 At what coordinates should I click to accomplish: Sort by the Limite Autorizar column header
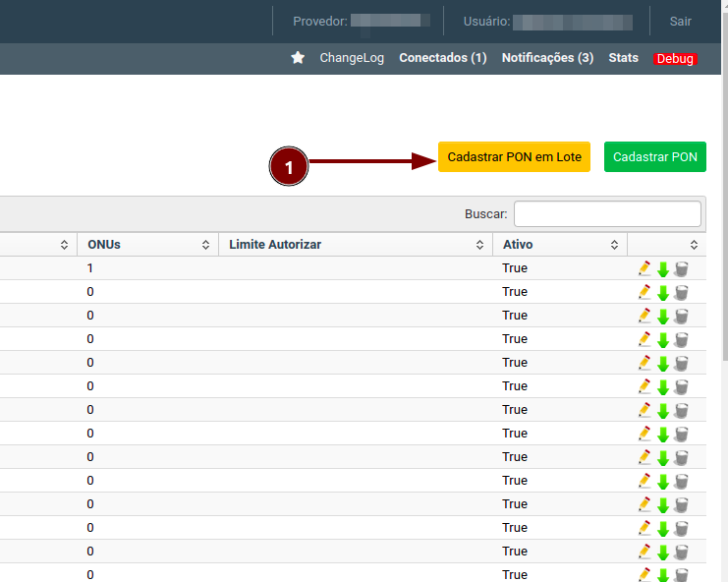coord(354,245)
